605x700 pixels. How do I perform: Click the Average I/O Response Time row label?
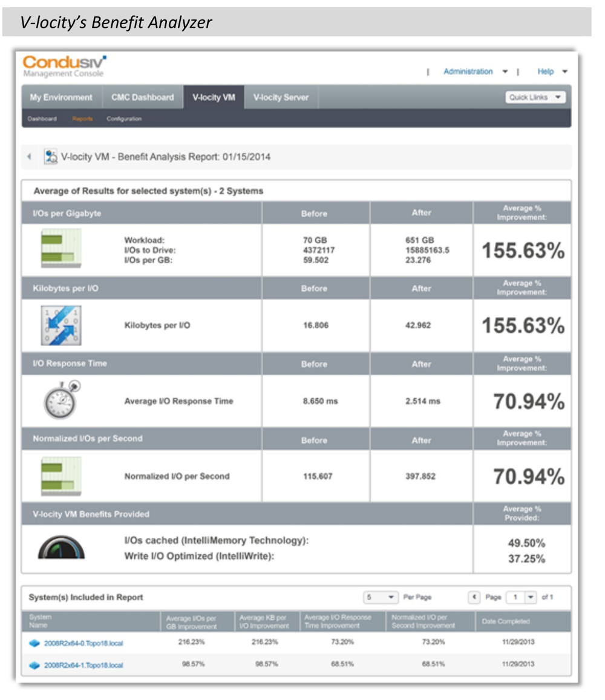tap(178, 401)
